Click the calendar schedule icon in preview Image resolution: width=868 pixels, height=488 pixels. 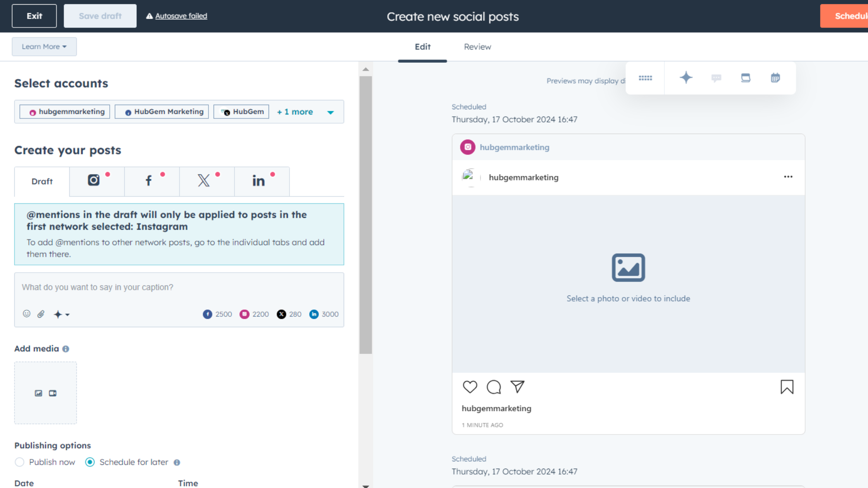click(x=775, y=78)
